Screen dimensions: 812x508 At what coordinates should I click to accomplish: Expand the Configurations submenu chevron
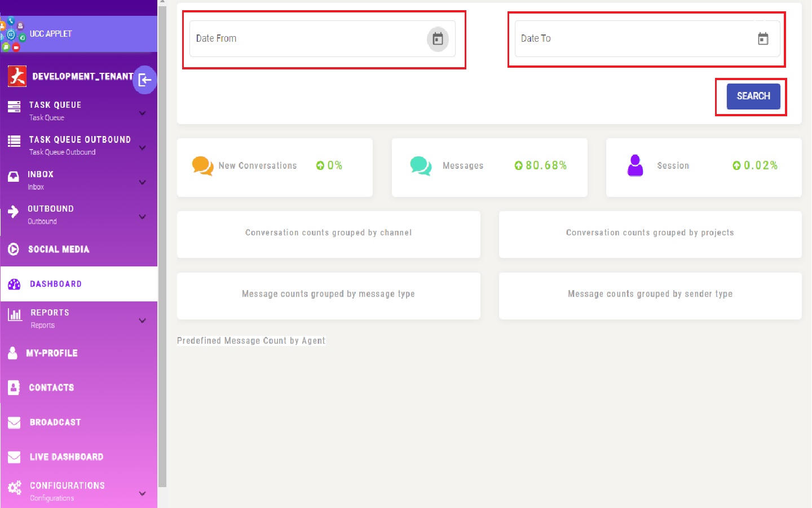(x=143, y=493)
